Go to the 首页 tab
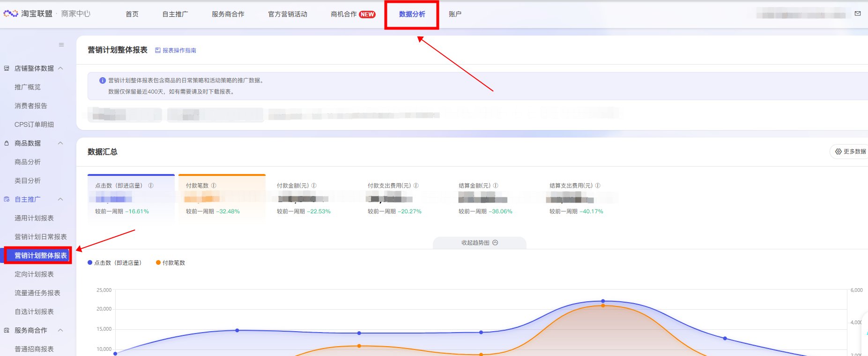This screenshot has width=868, height=356. pos(132,14)
